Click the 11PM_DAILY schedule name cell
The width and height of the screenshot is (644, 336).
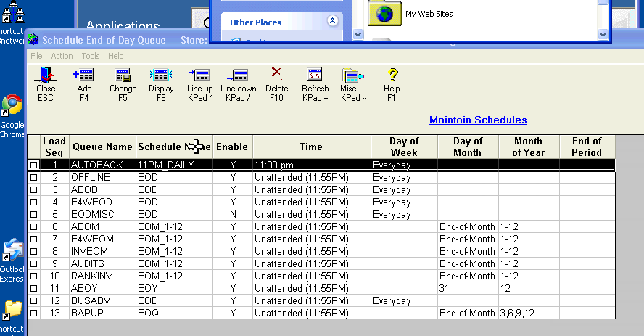point(174,165)
